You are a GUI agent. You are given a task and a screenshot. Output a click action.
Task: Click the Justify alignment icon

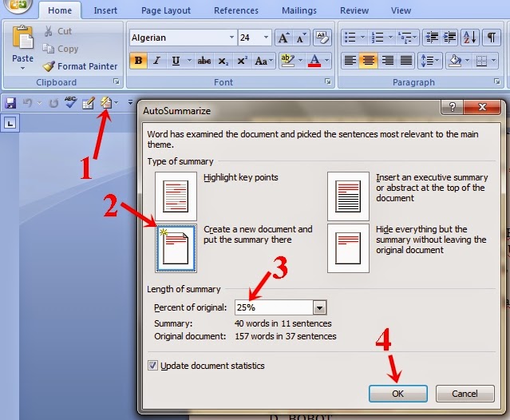tap(406, 61)
